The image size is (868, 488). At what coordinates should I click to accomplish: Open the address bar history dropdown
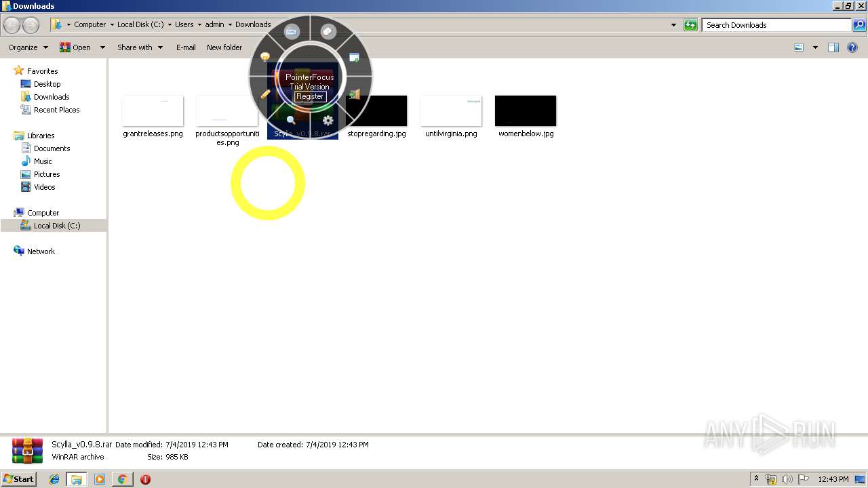pos(673,25)
